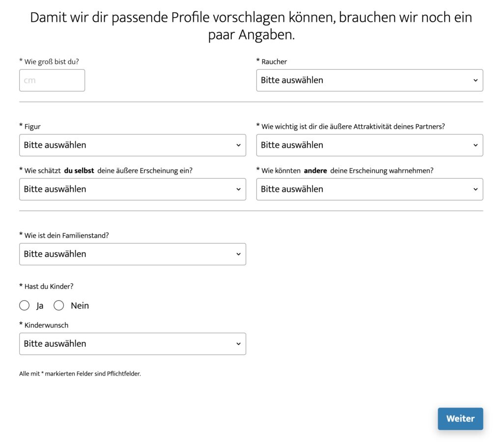Open the self-assessed Erscheinung dropdown
The height and width of the screenshot is (448, 503).
click(128, 189)
